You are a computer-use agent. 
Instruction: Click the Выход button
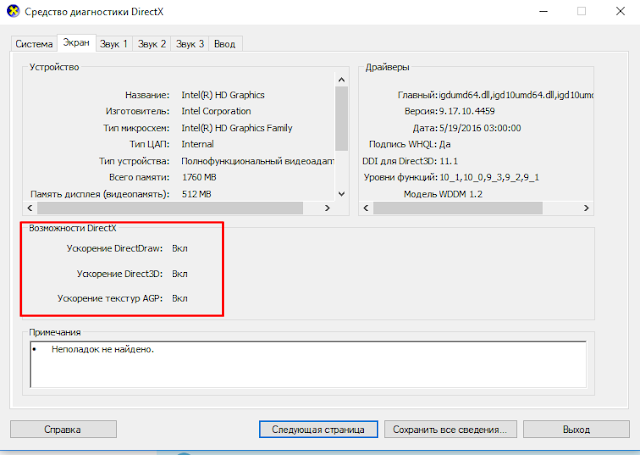tap(576, 429)
